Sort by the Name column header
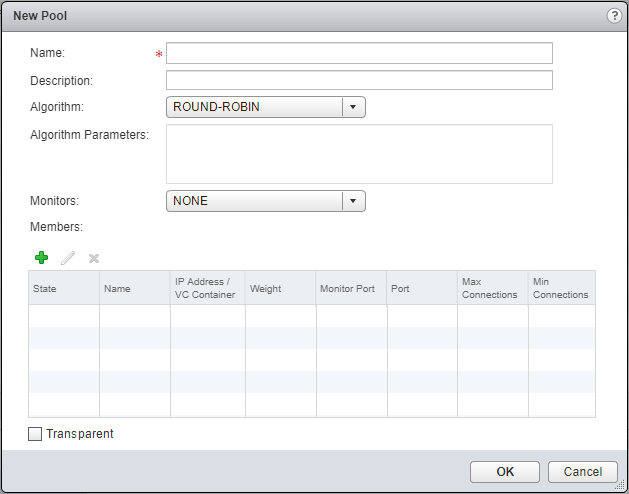 coord(135,288)
